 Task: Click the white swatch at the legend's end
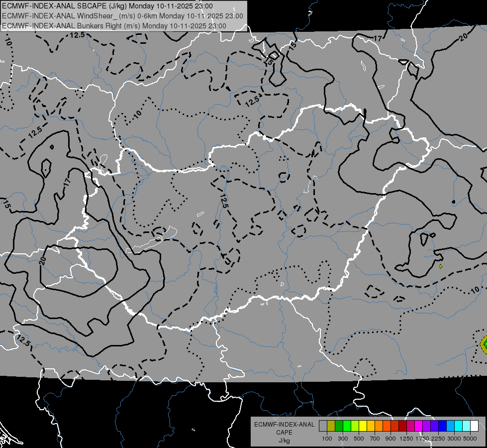[x=475, y=426]
